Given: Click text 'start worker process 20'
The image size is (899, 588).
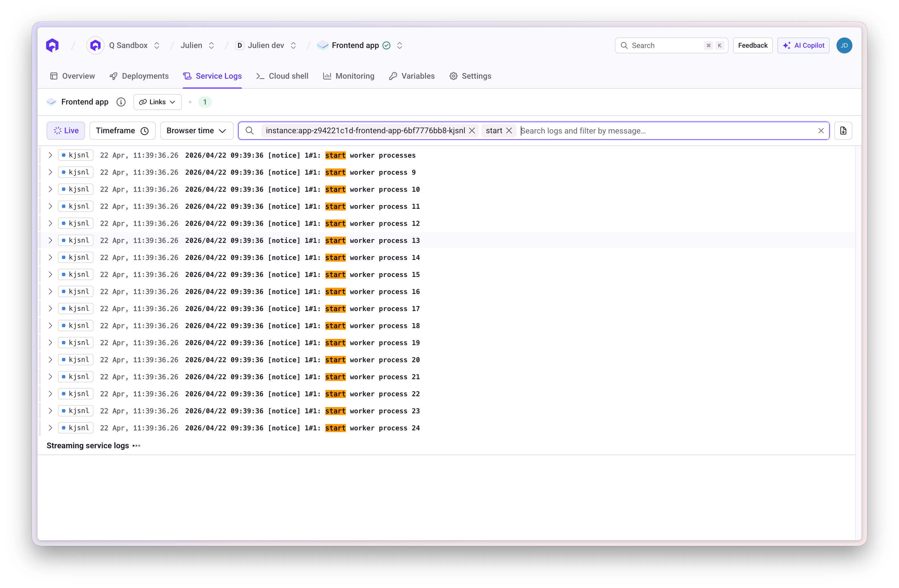Looking at the screenshot, I should 372,360.
